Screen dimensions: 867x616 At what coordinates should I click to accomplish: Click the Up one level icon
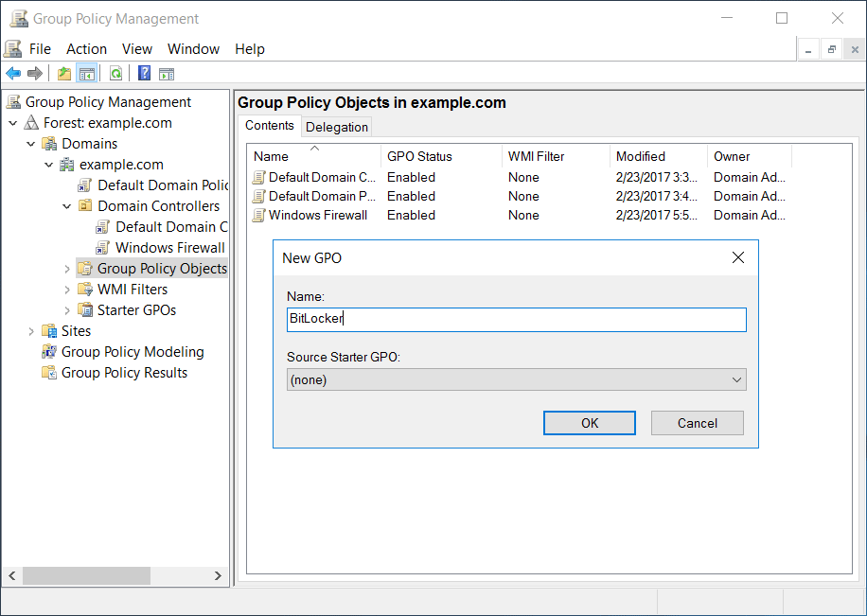pos(63,73)
